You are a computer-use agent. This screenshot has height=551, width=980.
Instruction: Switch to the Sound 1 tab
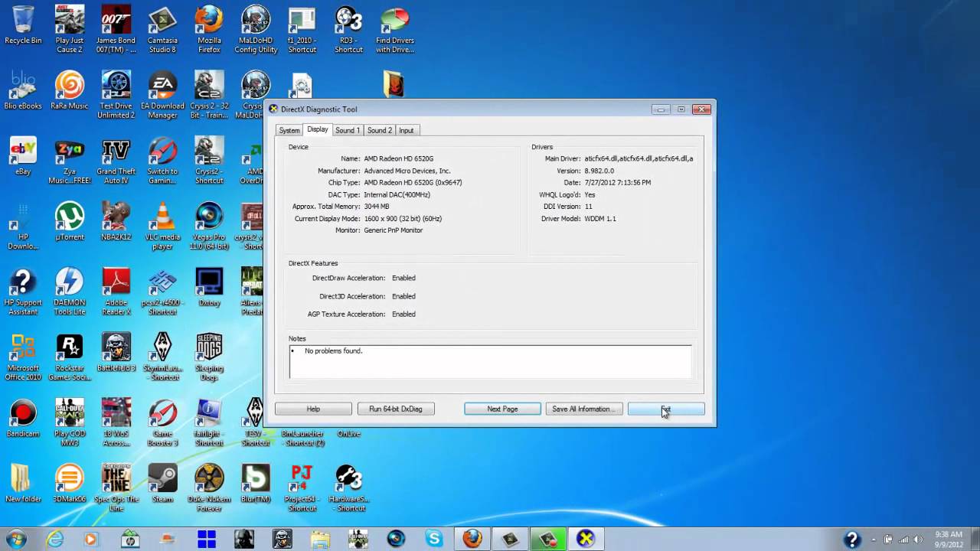click(347, 131)
